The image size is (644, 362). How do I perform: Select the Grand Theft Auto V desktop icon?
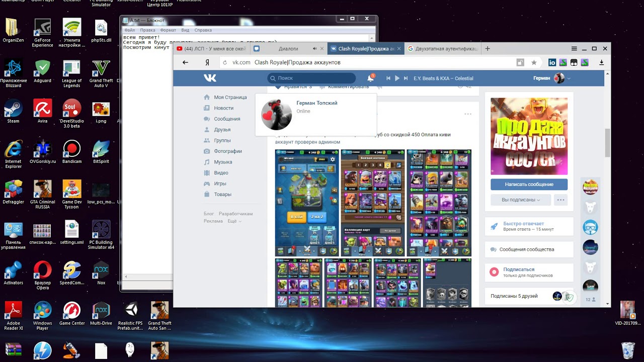point(101,73)
